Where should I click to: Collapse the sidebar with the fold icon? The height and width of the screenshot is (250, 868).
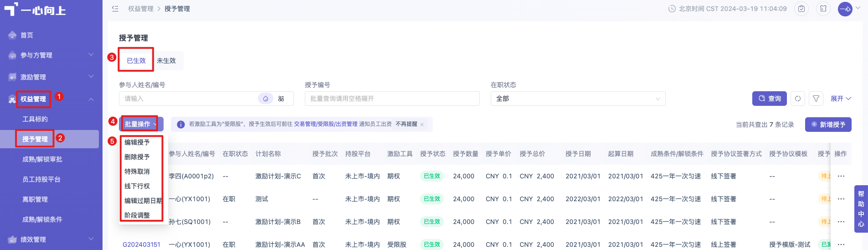(115, 8)
